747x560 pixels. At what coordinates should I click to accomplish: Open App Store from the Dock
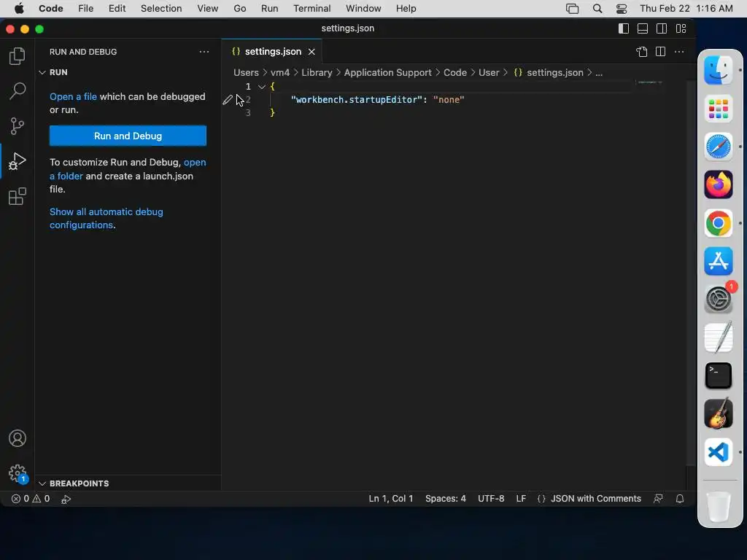[718, 261]
